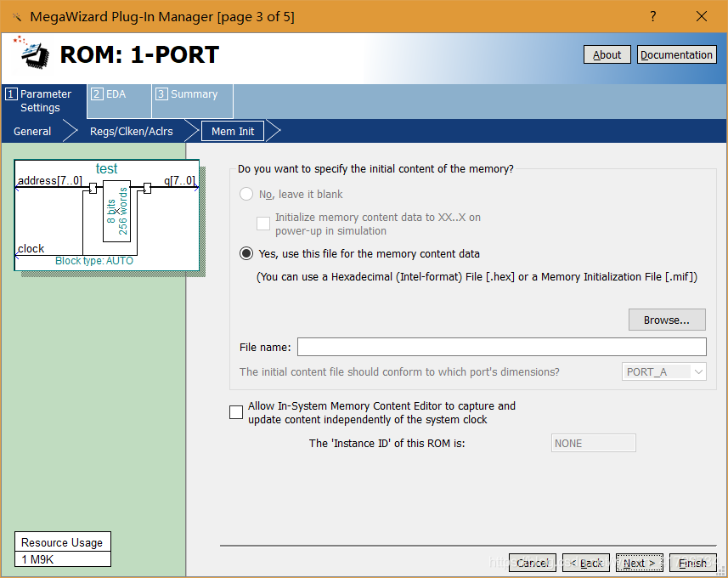Click the clock port label in diagram

pyautogui.click(x=31, y=248)
